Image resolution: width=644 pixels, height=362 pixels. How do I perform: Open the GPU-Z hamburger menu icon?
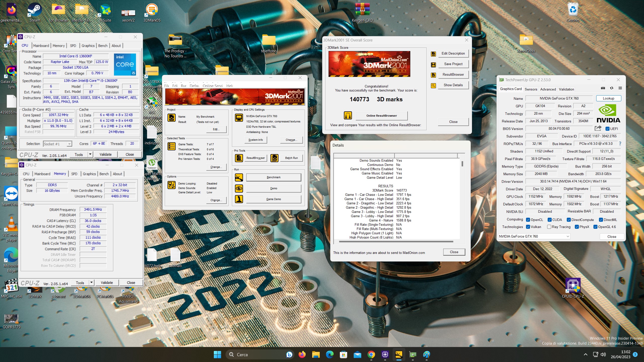(620, 88)
